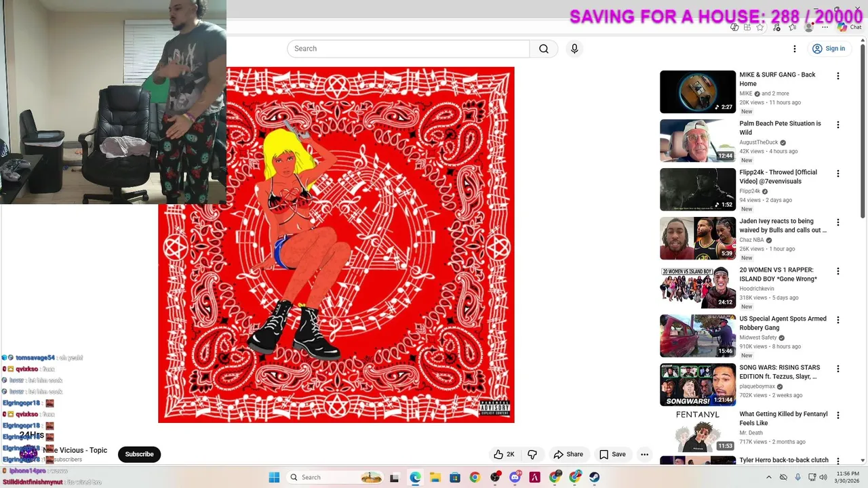Image resolution: width=868 pixels, height=488 pixels.
Task: Open Palm Beach Pete Situation video title
Action: coord(780,128)
